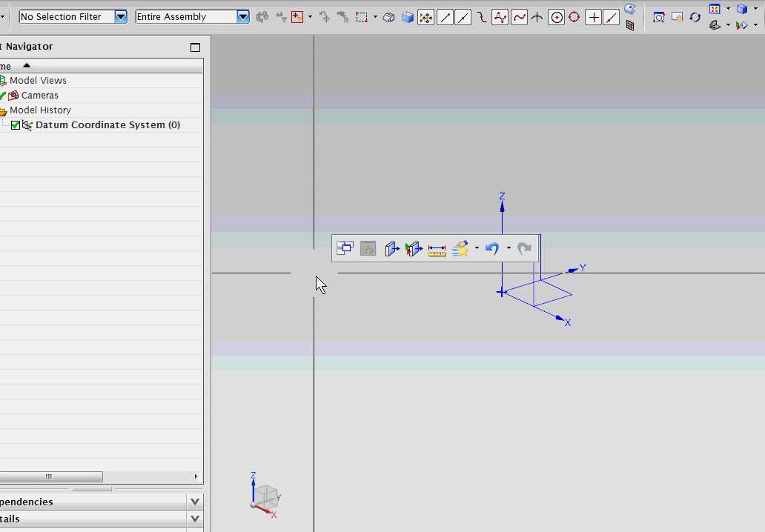Open the Undo history dropdown arrow
Viewport: 765px width, 532px height.
pyautogui.click(x=509, y=247)
